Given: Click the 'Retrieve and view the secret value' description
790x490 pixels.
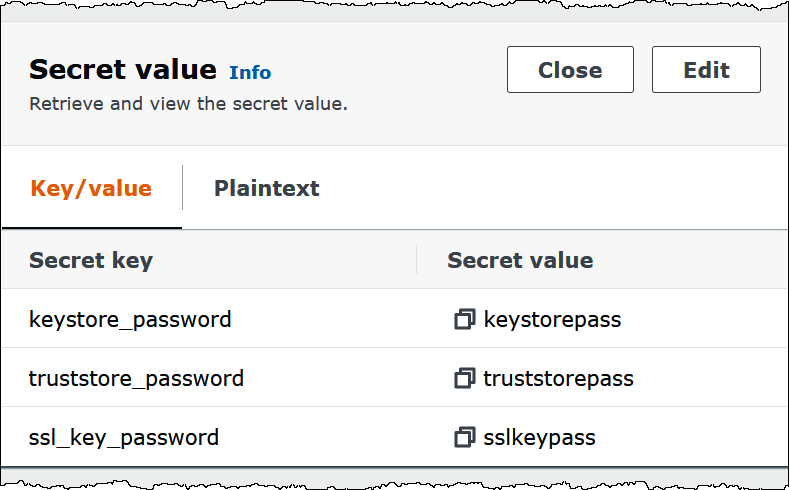Looking at the screenshot, I should (188, 104).
